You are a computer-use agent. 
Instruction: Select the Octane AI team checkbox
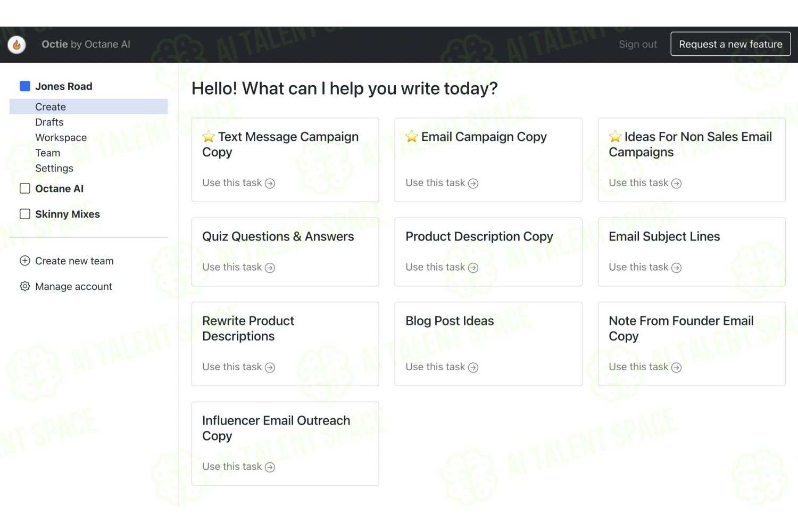point(25,188)
